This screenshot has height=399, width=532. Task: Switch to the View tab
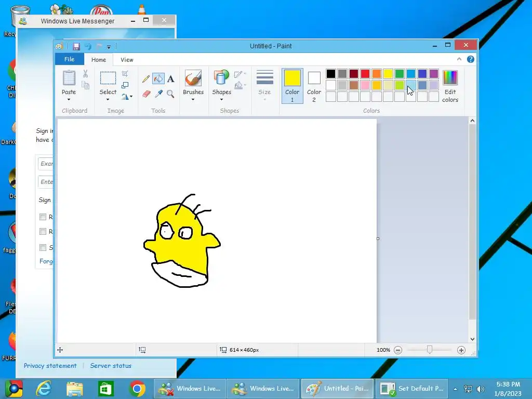127,60
